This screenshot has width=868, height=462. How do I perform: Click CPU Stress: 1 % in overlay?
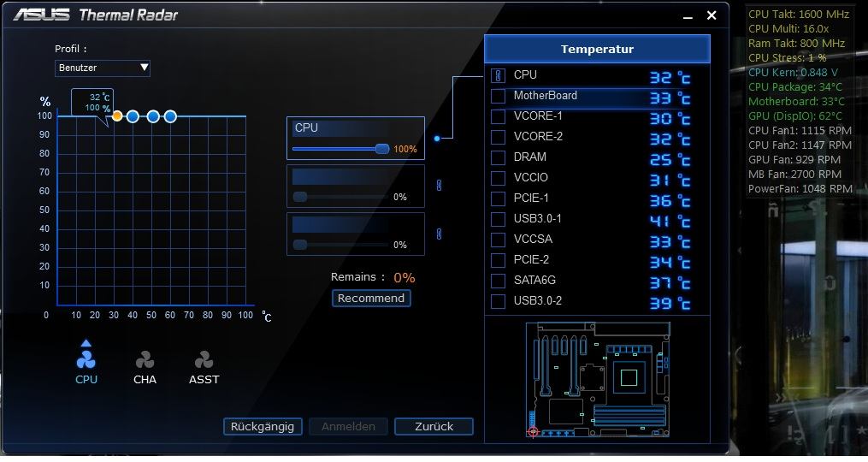pyautogui.click(x=787, y=57)
